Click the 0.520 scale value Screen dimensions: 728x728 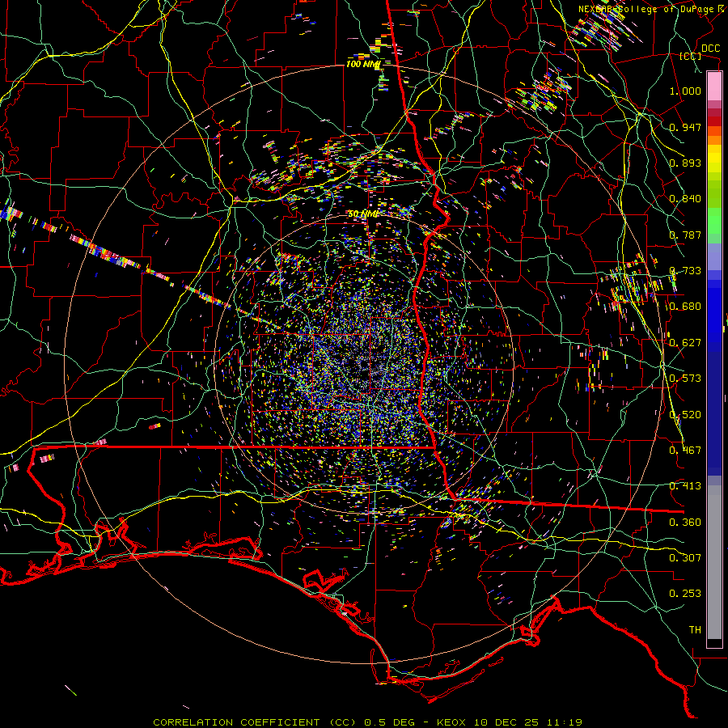[x=685, y=415]
